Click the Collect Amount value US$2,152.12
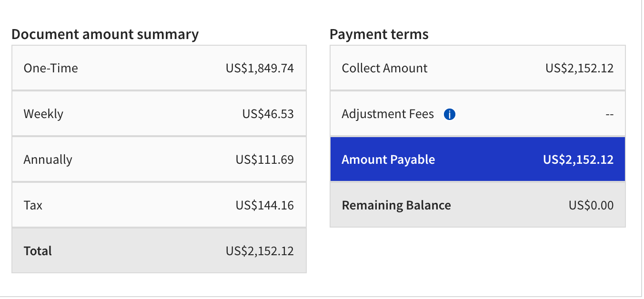Viewport: 644px width, 299px height. pyautogui.click(x=580, y=68)
